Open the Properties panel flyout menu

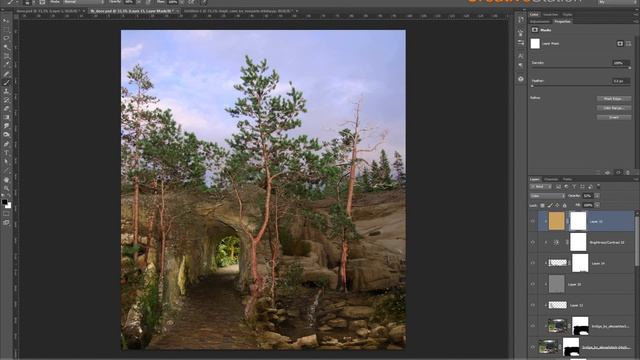[x=636, y=22]
